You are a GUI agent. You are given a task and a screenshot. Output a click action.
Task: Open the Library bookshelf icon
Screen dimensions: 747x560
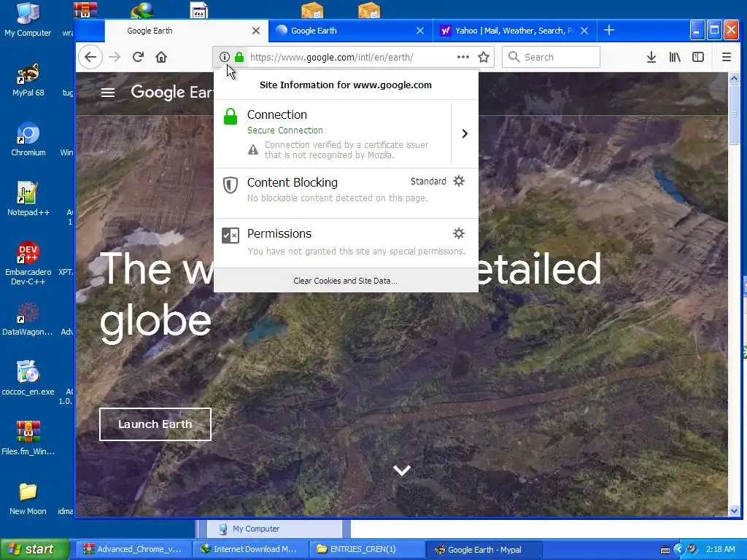pyautogui.click(x=675, y=57)
